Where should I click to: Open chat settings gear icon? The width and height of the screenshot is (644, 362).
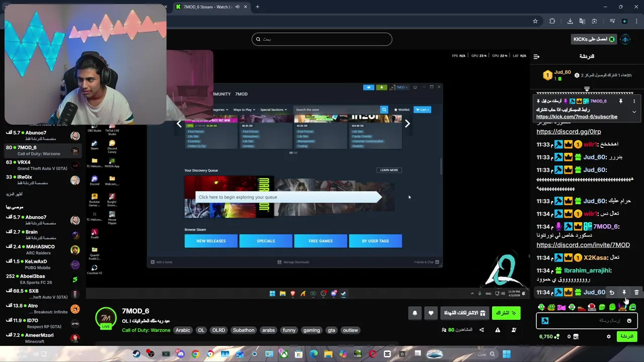608,336
